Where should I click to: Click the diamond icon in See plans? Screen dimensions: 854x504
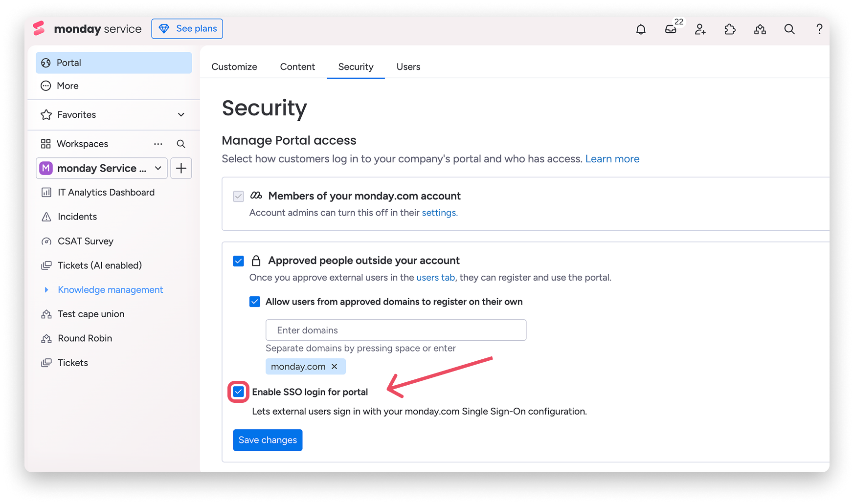tap(164, 29)
